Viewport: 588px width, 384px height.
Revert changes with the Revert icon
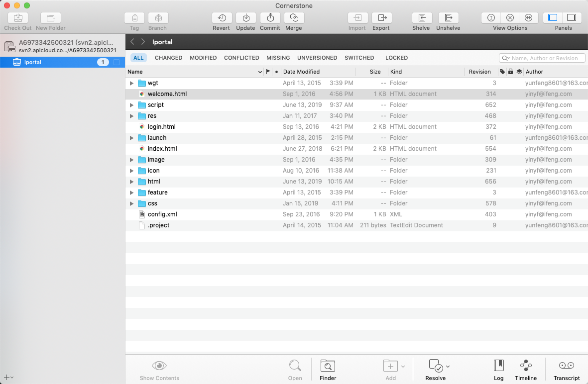coord(222,18)
